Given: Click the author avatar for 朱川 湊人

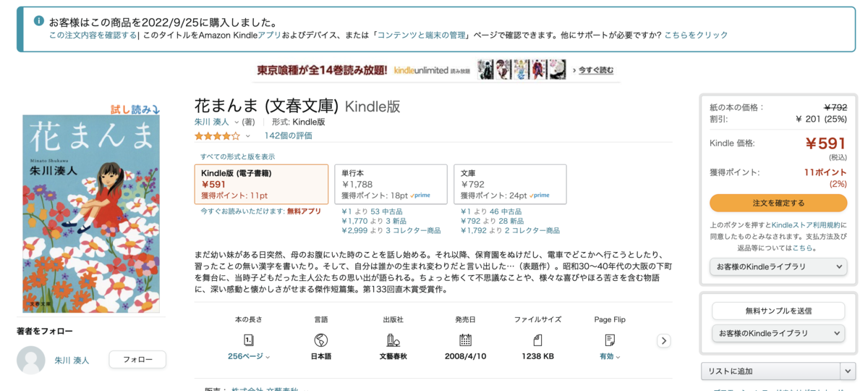Looking at the screenshot, I should 31,360.
